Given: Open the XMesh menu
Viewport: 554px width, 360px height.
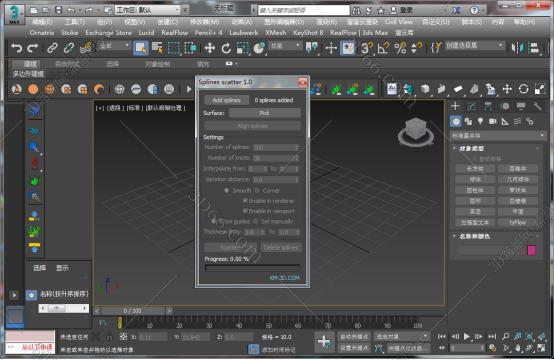Looking at the screenshot, I should point(276,33).
